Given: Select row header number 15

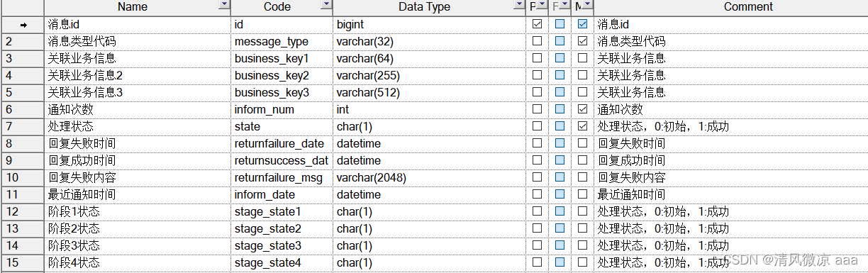Looking at the screenshot, I should 23,262.
